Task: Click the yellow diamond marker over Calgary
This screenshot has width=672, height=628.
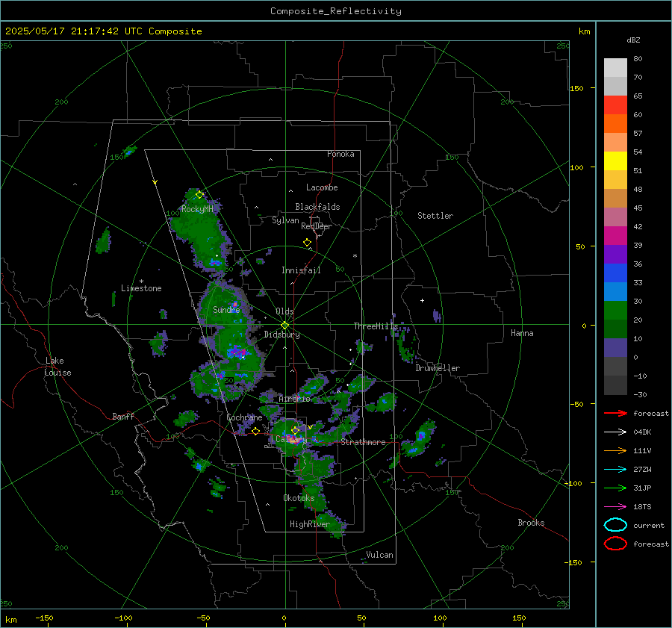Action: point(295,430)
